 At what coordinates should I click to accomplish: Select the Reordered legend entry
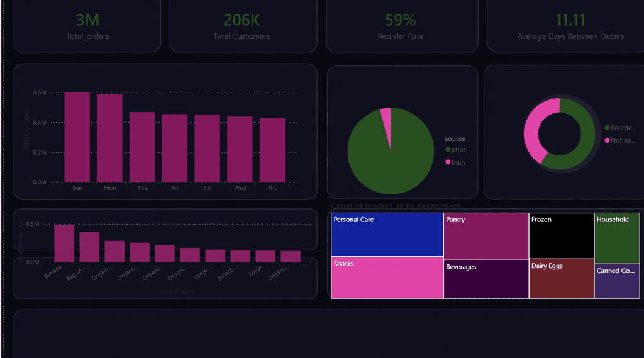point(621,128)
